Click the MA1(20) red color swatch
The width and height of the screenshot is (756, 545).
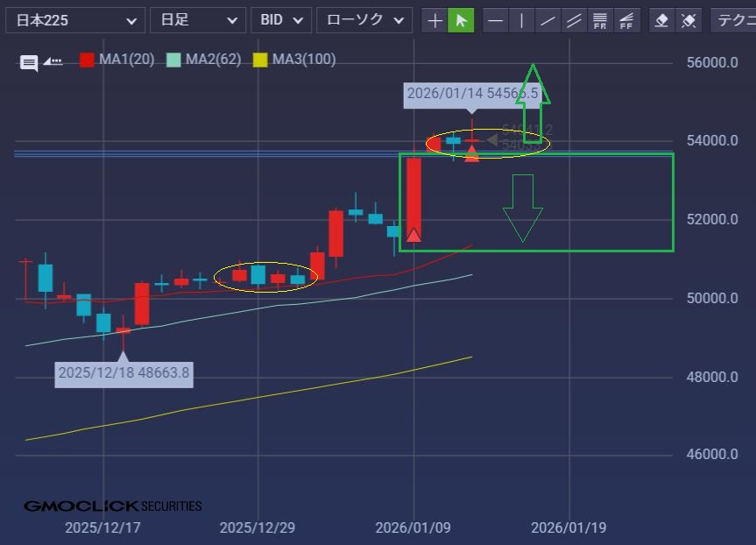[87, 60]
